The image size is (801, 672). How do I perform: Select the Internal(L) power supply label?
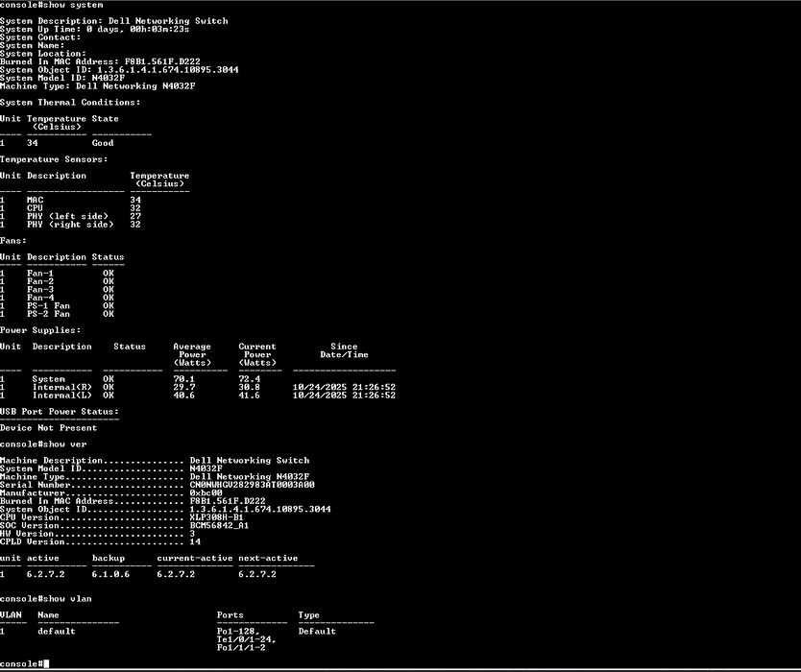tap(62, 396)
